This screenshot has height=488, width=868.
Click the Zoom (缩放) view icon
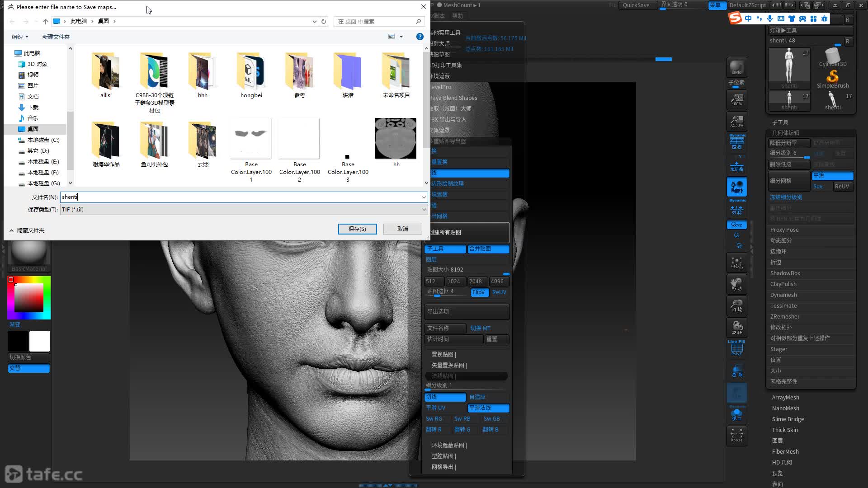[736, 306]
